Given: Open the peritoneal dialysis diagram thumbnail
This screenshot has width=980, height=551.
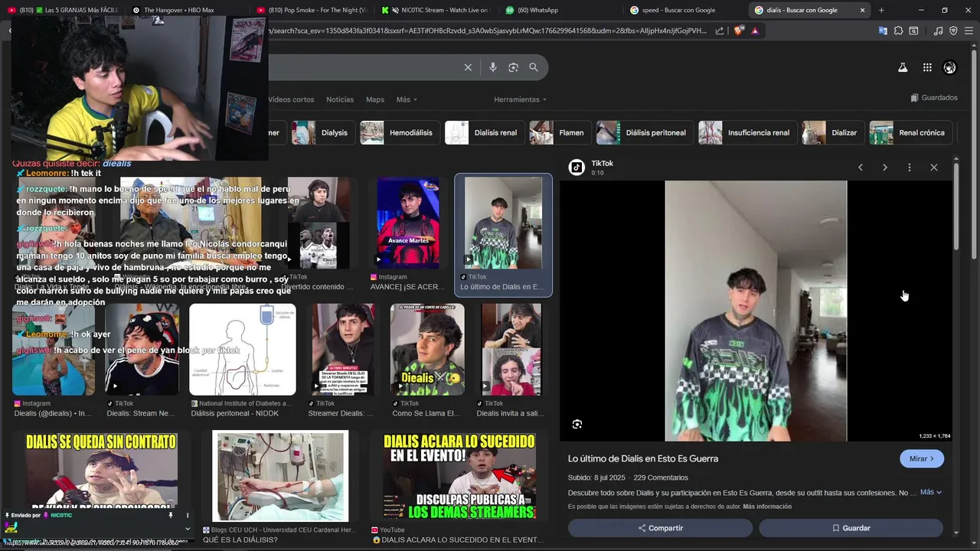Looking at the screenshot, I should pyautogui.click(x=242, y=350).
